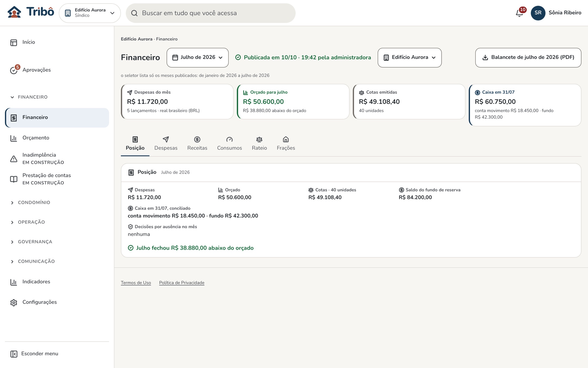Open the Edifício Aurora building filter dropdown
Image resolution: width=588 pixels, height=368 pixels.
[409, 58]
